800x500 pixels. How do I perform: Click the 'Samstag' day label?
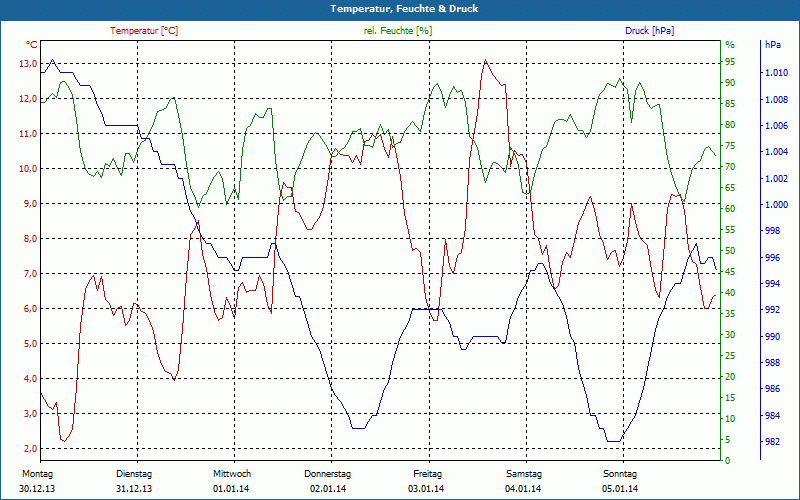click(x=524, y=474)
